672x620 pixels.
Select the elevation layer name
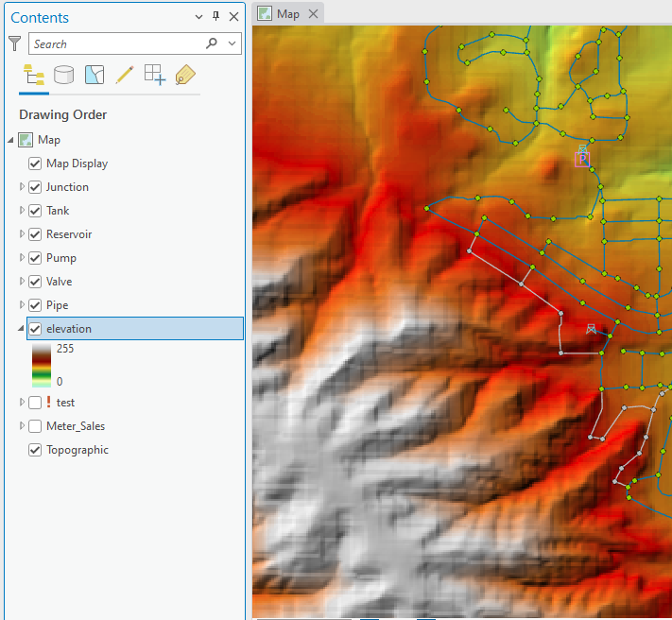point(69,329)
